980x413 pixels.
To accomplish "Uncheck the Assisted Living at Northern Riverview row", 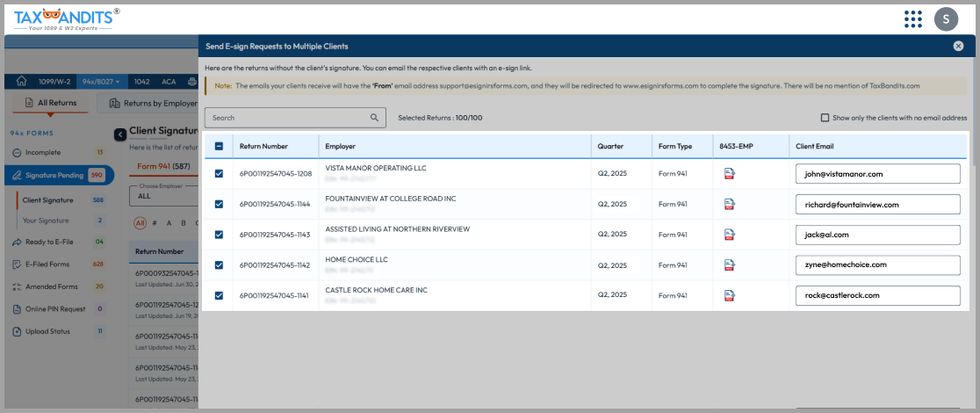I will [219, 235].
